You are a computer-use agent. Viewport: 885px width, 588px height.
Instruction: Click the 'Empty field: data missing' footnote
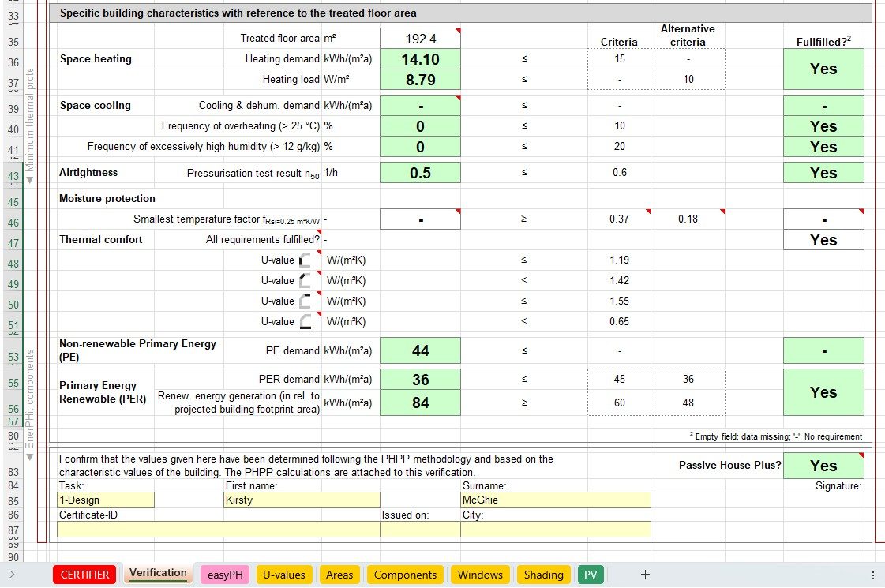(x=775, y=436)
